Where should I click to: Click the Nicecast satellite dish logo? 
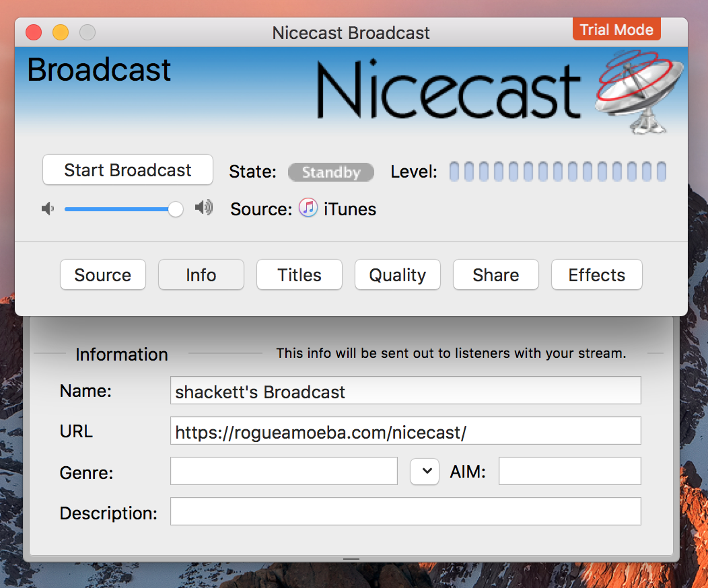click(x=640, y=93)
